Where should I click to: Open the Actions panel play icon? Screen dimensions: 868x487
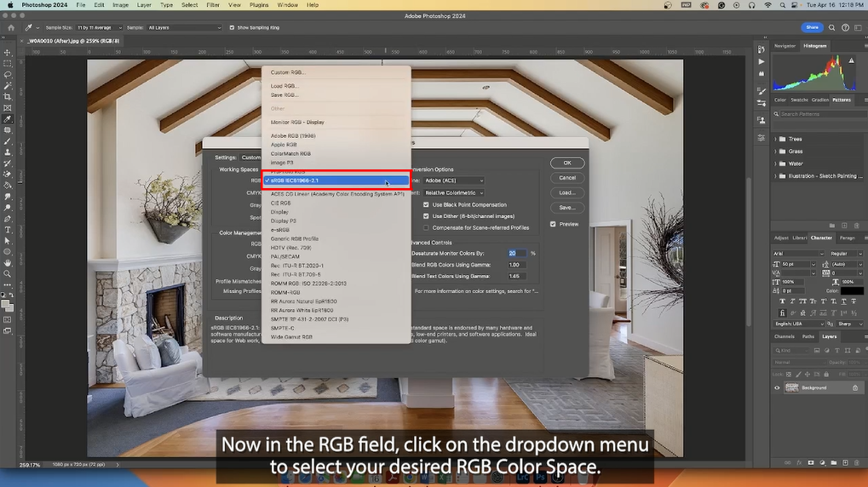(762, 61)
